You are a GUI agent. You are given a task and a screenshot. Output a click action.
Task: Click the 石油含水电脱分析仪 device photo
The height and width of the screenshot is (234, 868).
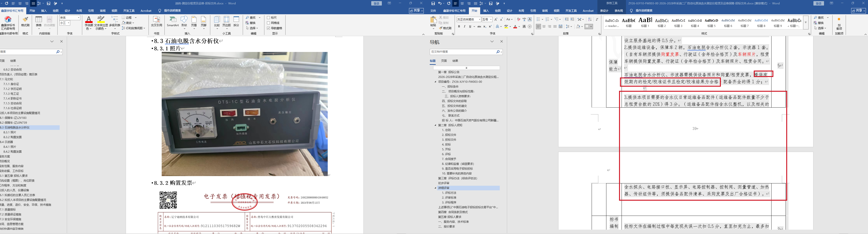click(245, 114)
